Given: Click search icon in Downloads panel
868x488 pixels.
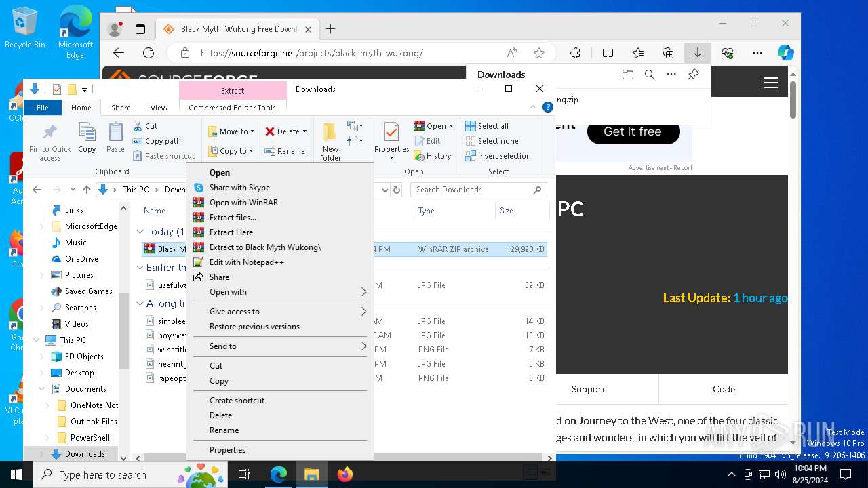Looking at the screenshot, I should coord(650,75).
